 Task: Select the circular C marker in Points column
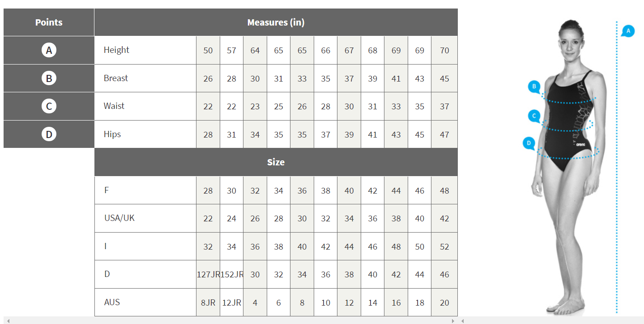(48, 106)
